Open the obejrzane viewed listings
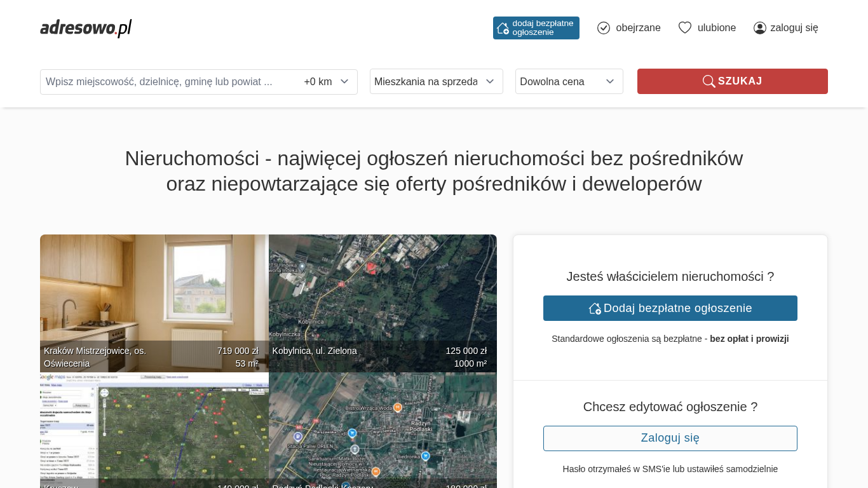The width and height of the screenshot is (868, 488). [x=637, y=28]
